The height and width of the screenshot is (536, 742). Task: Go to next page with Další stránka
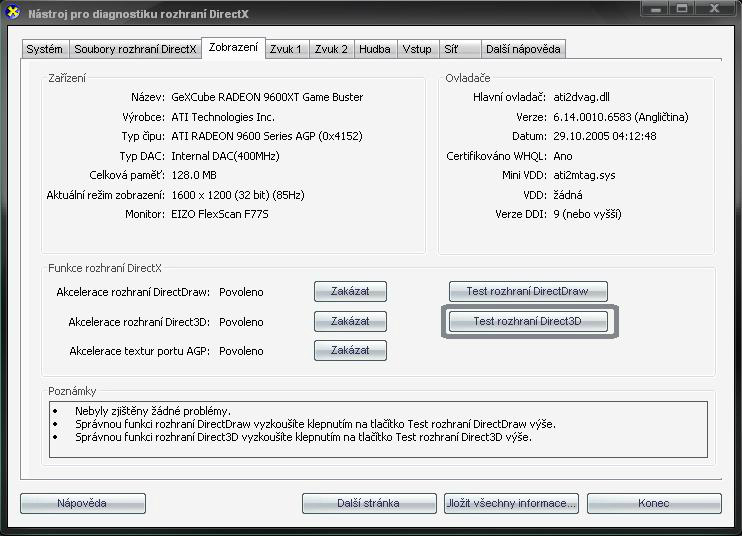pos(369,503)
